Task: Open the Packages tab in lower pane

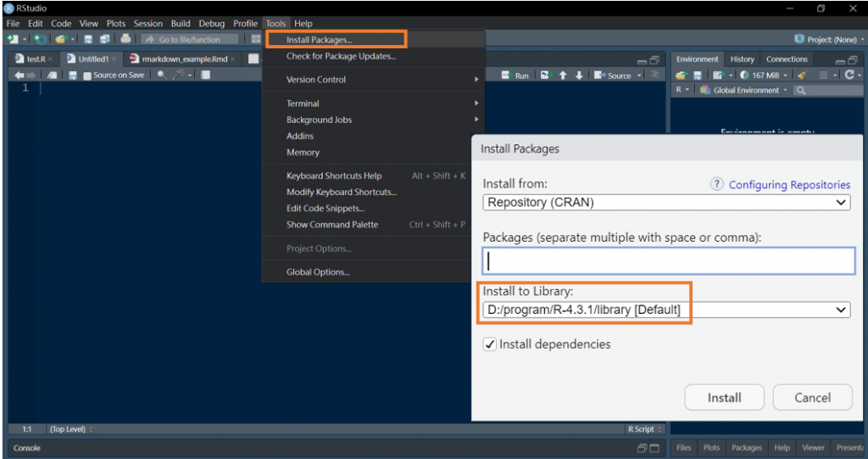Action: click(746, 447)
